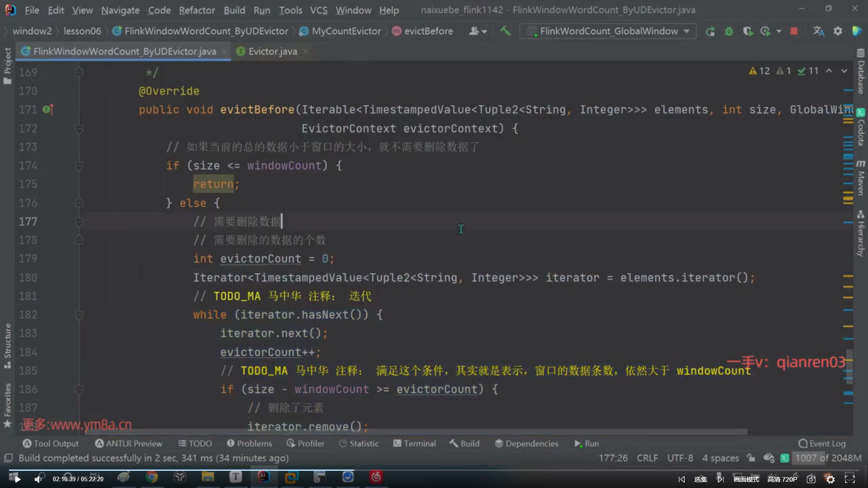Viewport: 868px width, 488px height.
Task: Click the override gutter icon on line 171
Action: pyautogui.click(x=48, y=109)
